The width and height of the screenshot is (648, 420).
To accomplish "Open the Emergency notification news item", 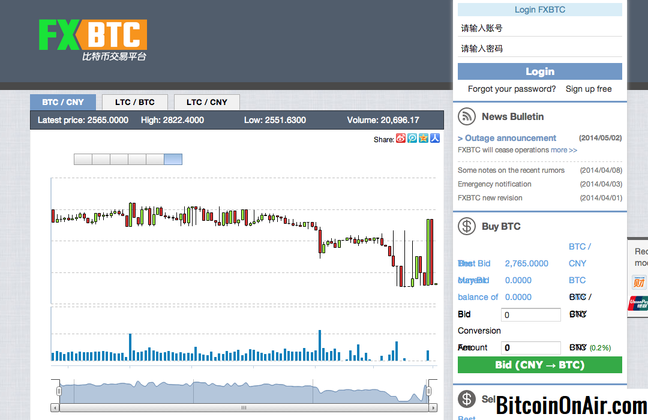I will pyautogui.click(x=494, y=184).
